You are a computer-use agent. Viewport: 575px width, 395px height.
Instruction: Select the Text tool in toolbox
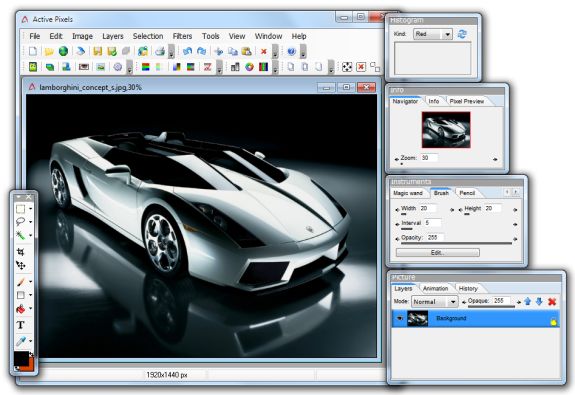(21, 325)
